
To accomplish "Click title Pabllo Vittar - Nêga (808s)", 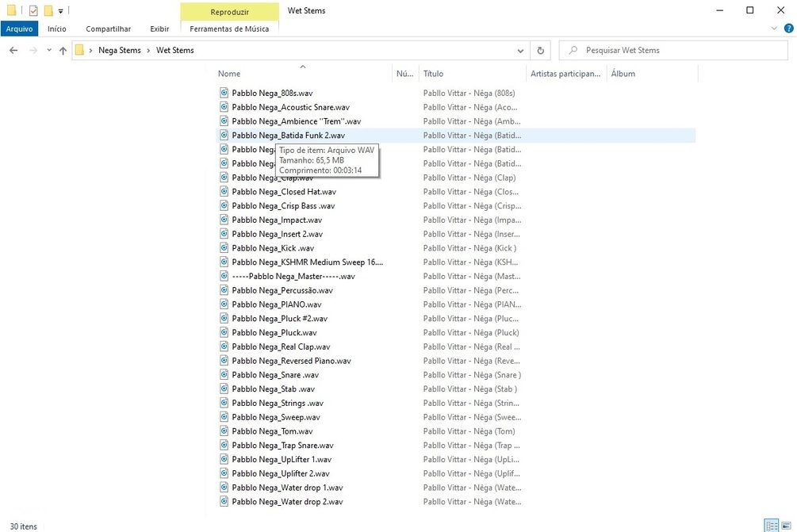I will [x=469, y=93].
